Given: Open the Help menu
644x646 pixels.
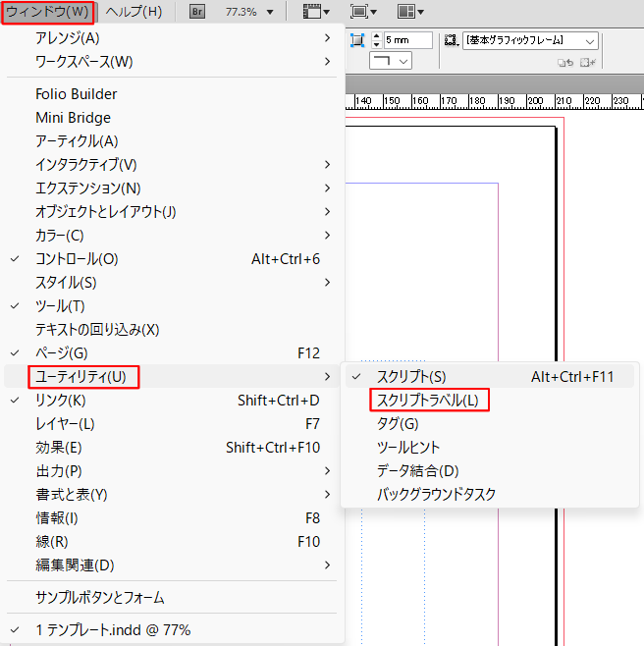Looking at the screenshot, I should pos(134,12).
